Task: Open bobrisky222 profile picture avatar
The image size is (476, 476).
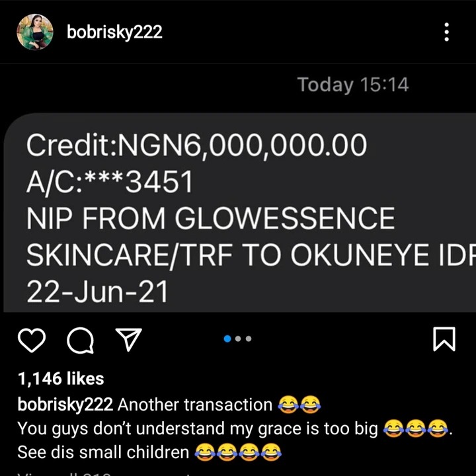Action: click(35, 32)
